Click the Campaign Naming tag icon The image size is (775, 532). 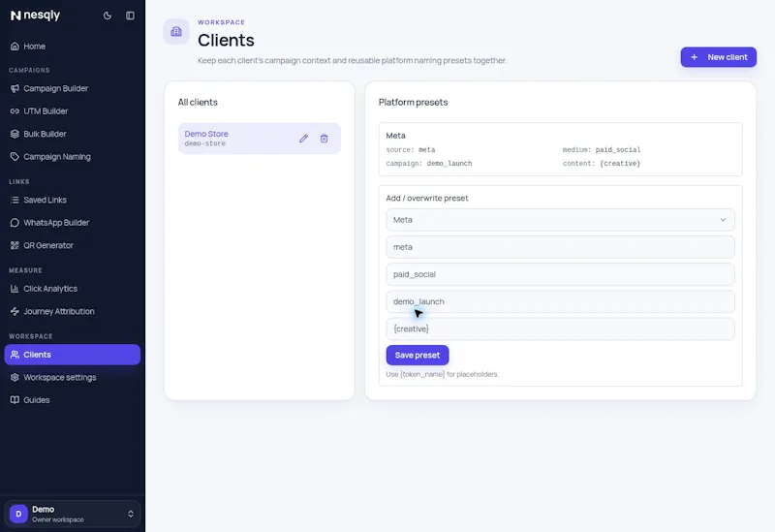tap(15, 157)
